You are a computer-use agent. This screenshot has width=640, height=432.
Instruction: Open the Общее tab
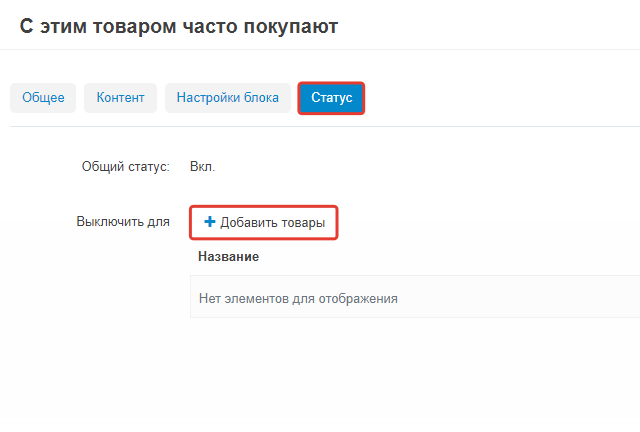pos(43,98)
